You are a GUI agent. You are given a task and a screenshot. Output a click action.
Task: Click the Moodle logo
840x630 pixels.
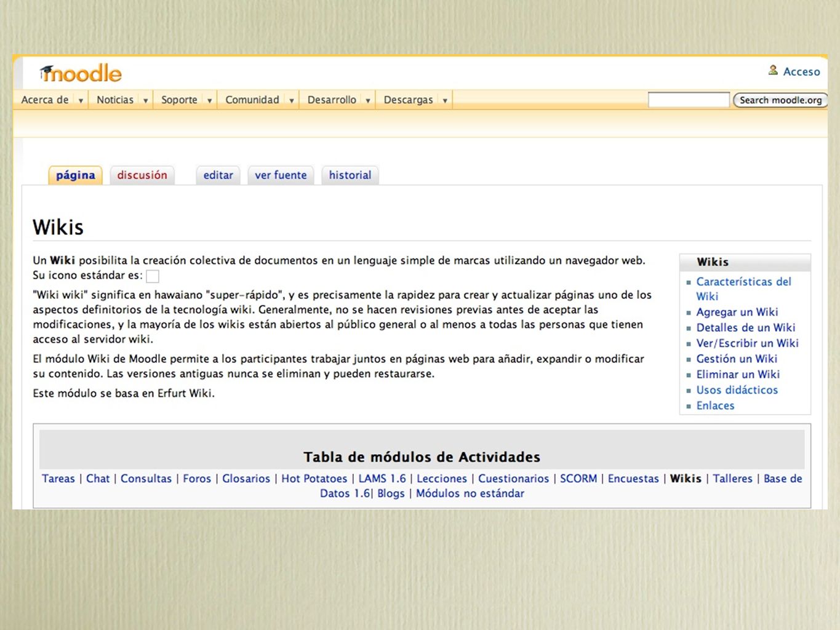[81, 74]
